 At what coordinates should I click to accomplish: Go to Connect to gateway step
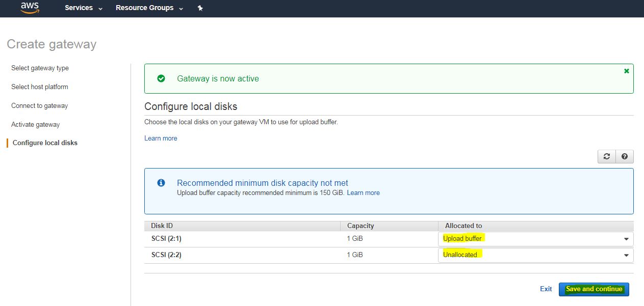(x=39, y=106)
